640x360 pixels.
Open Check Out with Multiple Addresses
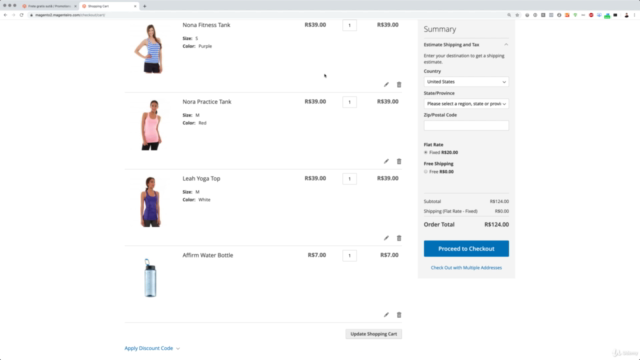tap(466, 268)
